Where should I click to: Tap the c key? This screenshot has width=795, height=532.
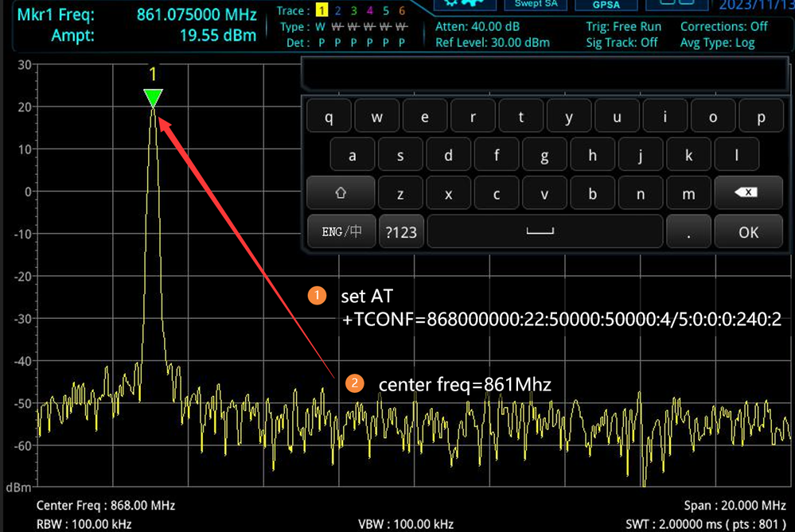tap(497, 193)
